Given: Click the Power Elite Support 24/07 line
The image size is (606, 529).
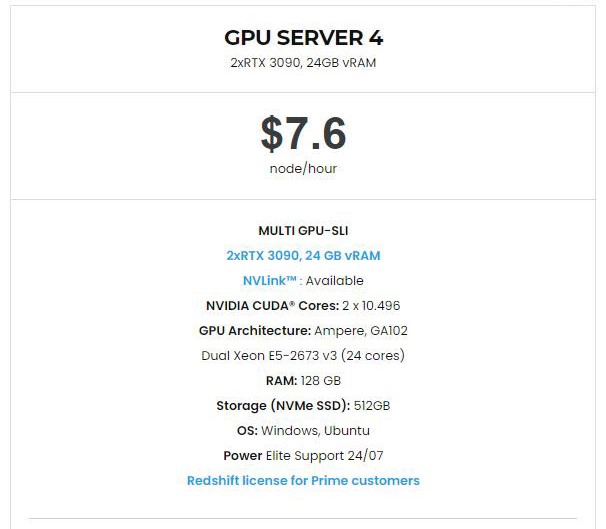Looking at the screenshot, I should click(303, 456).
